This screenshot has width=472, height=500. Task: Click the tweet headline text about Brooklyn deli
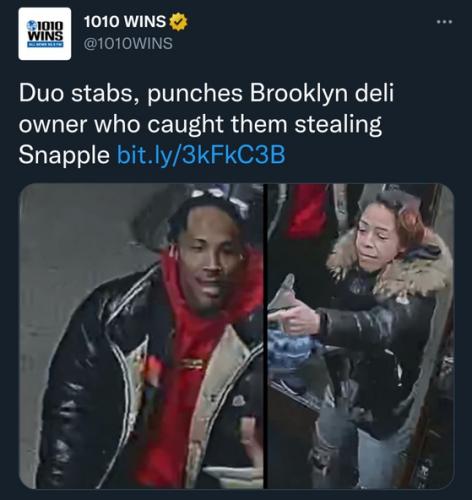point(206,124)
